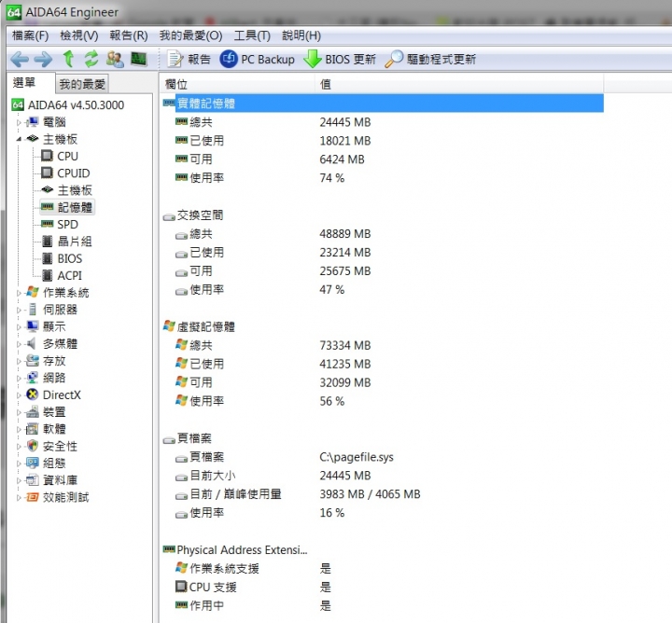Screen dimensions: 672x623
Task: Expand the 網路 tree node
Action: [x=19, y=378]
